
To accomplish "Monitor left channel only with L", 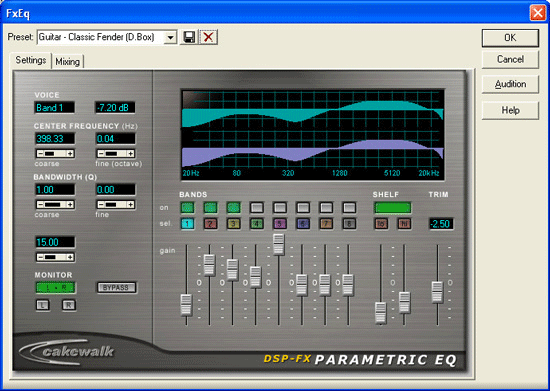I will tap(43, 305).
